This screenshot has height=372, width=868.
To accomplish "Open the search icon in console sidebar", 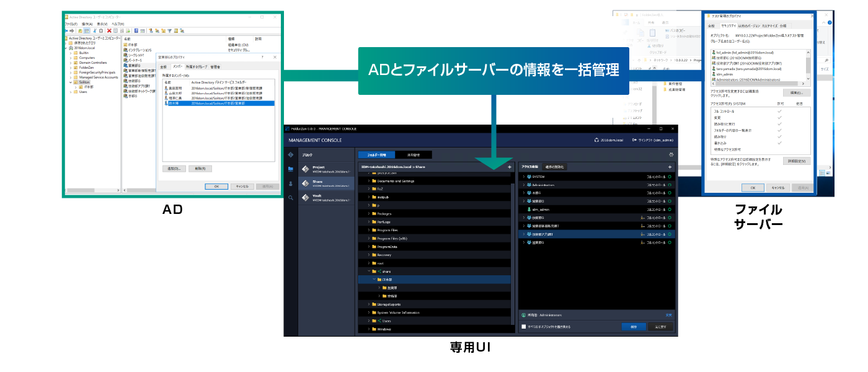I will click(290, 198).
